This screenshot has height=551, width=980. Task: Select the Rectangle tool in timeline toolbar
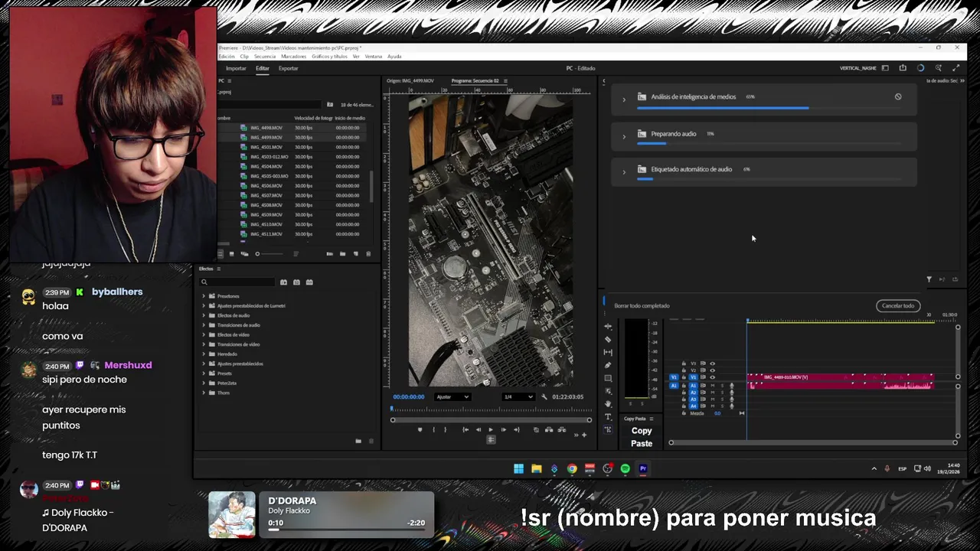[x=608, y=378]
